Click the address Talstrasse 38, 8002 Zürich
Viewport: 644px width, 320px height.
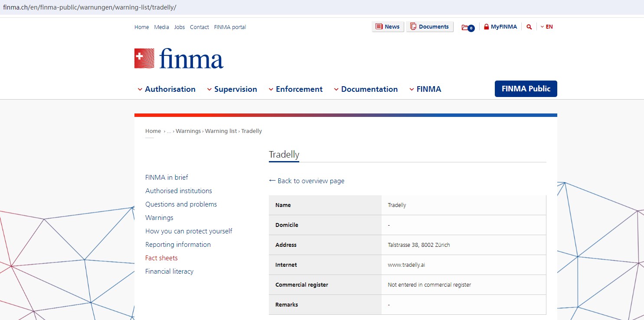coord(419,245)
